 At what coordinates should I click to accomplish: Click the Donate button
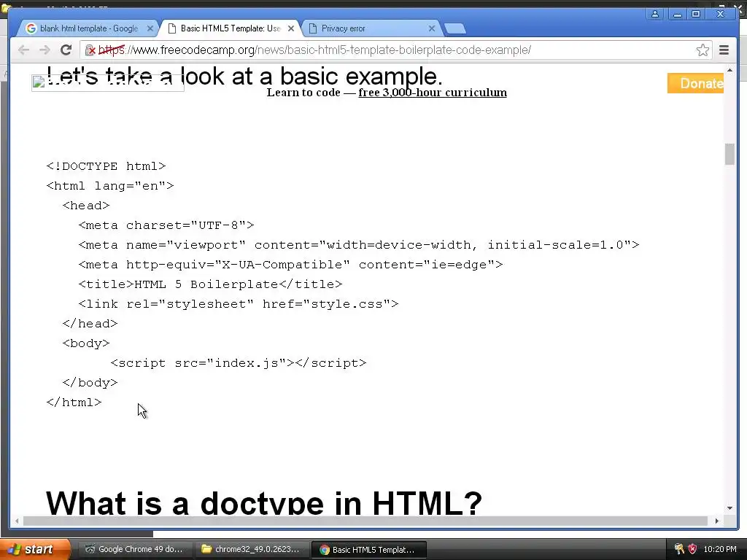point(695,83)
